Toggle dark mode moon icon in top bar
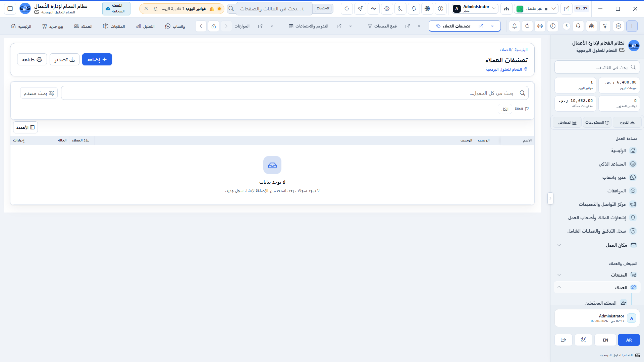Screen dimensions: 644x362 point(400,9)
